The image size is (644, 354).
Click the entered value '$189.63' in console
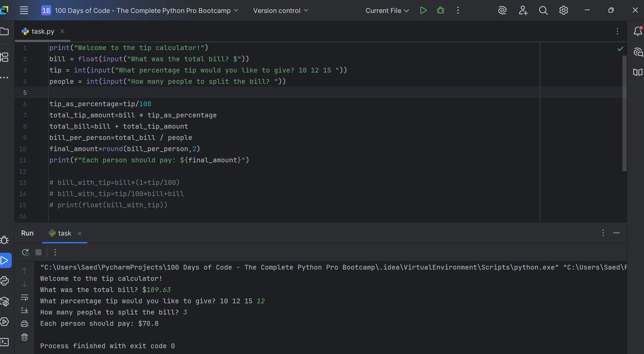coord(157,290)
